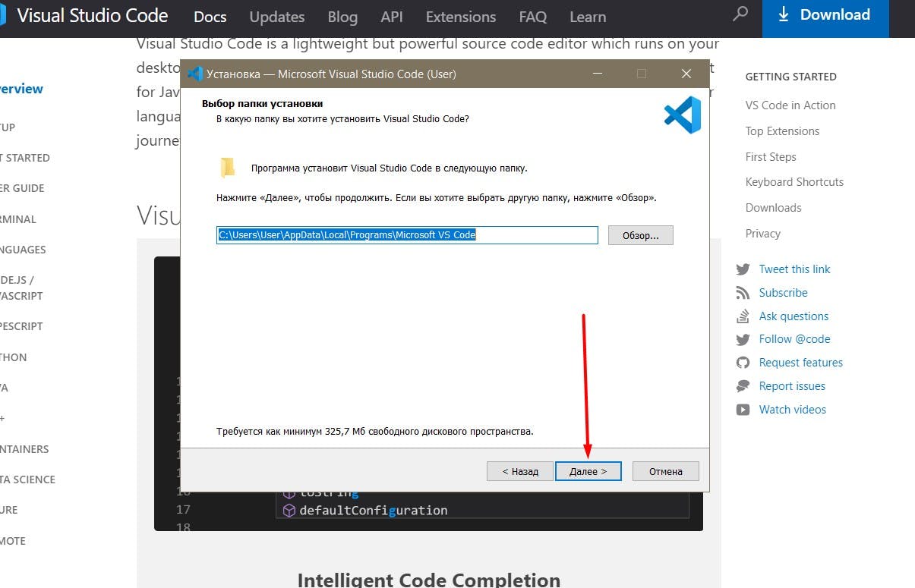The width and height of the screenshot is (915, 588).
Task: Open the Keyboard Shortcuts link
Action: pos(794,182)
